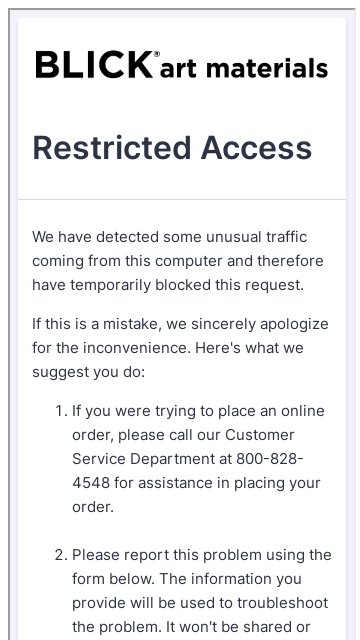
Task: Click the 'suggest you do:' text
Action: 89,372
